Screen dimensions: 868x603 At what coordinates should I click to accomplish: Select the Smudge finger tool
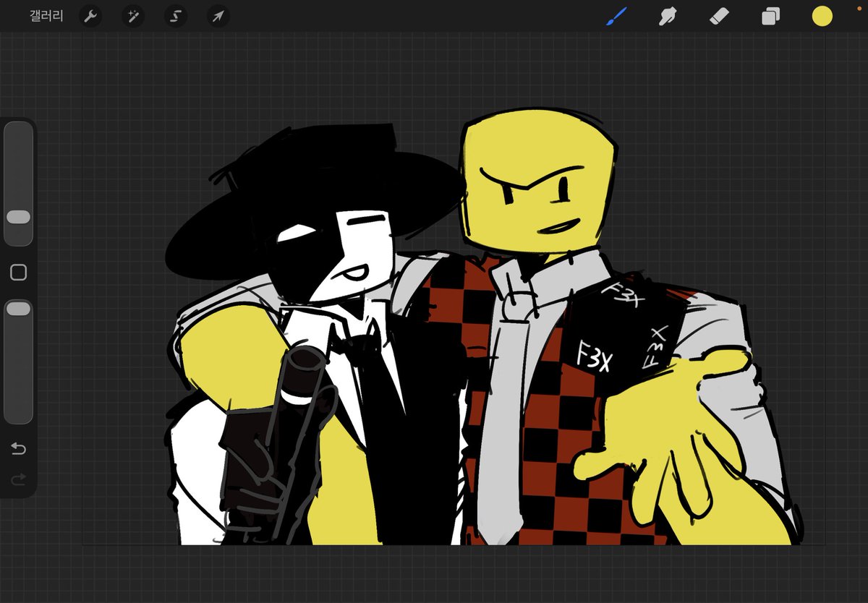[666, 15]
